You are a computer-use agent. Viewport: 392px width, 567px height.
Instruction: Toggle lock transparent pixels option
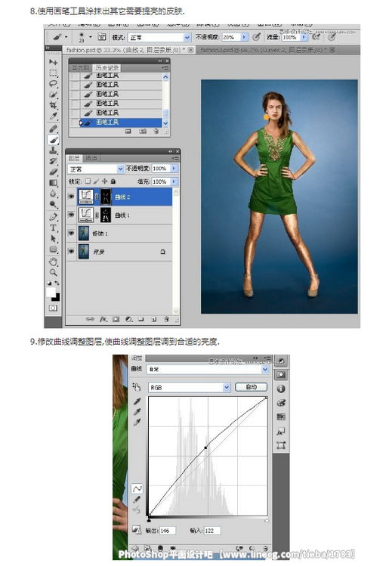88,181
